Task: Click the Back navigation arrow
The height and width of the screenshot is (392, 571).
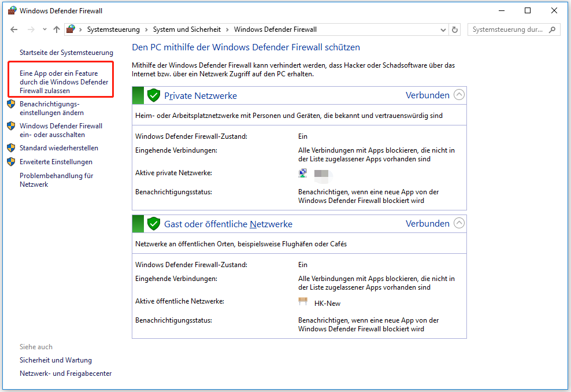Action: pos(14,29)
